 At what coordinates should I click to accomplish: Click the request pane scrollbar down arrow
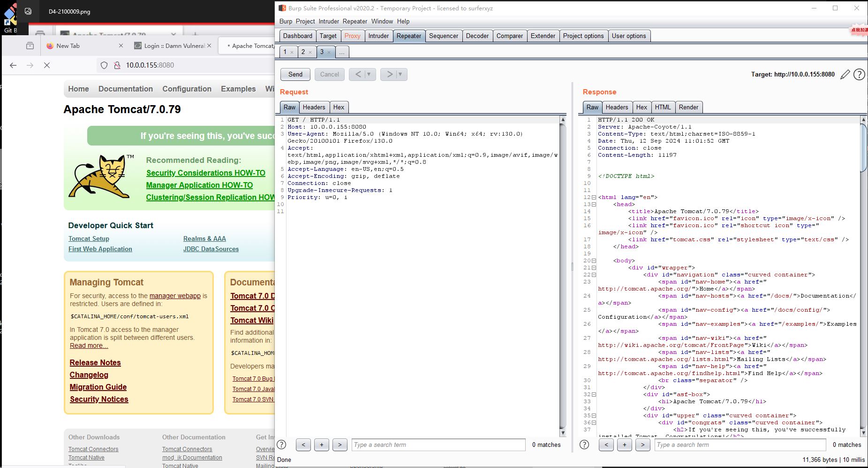(563, 433)
